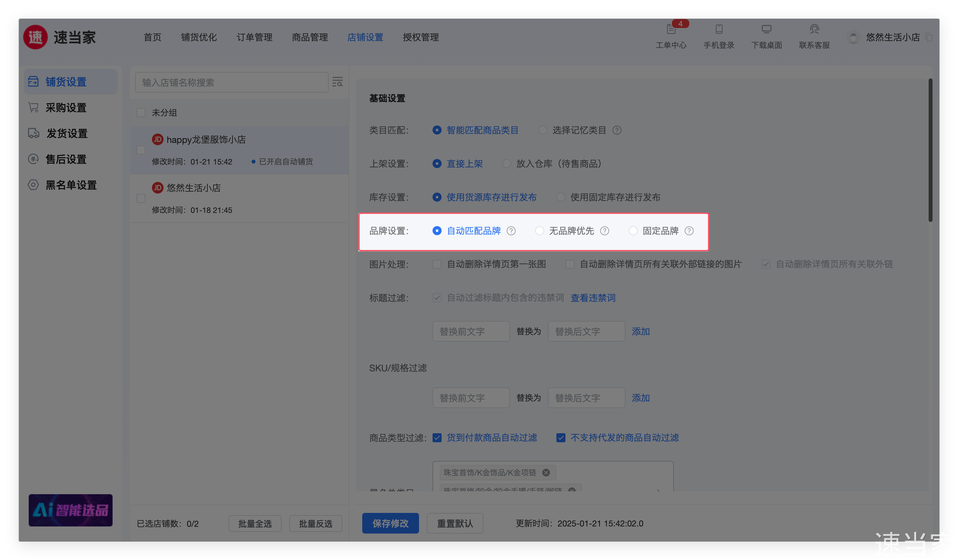Click the filter icon beside store search

[337, 82]
